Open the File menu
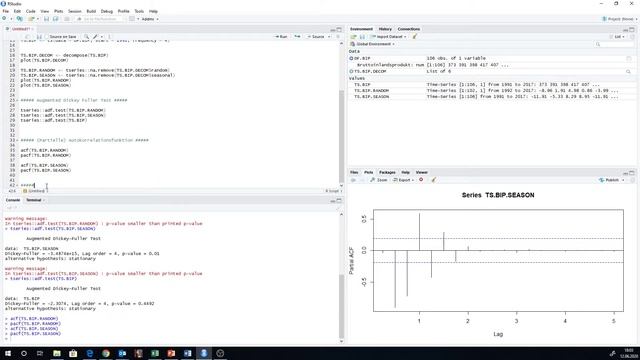Image resolution: width=640 pixels, height=360 pixels. 6,11
